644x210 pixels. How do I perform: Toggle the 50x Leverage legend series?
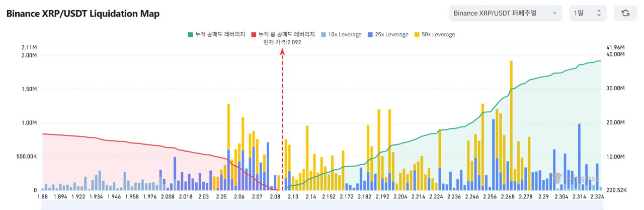pyautogui.click(x=434, y=35)
